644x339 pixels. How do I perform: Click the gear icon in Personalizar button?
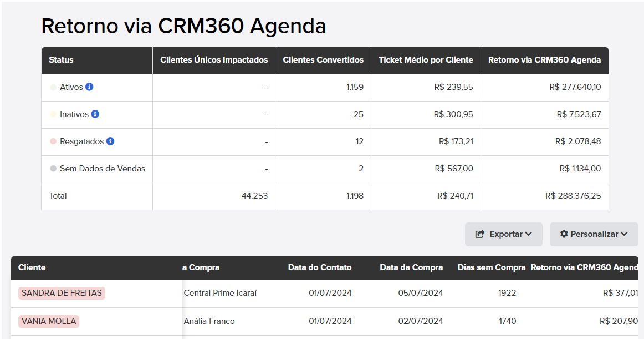point(564,234)
